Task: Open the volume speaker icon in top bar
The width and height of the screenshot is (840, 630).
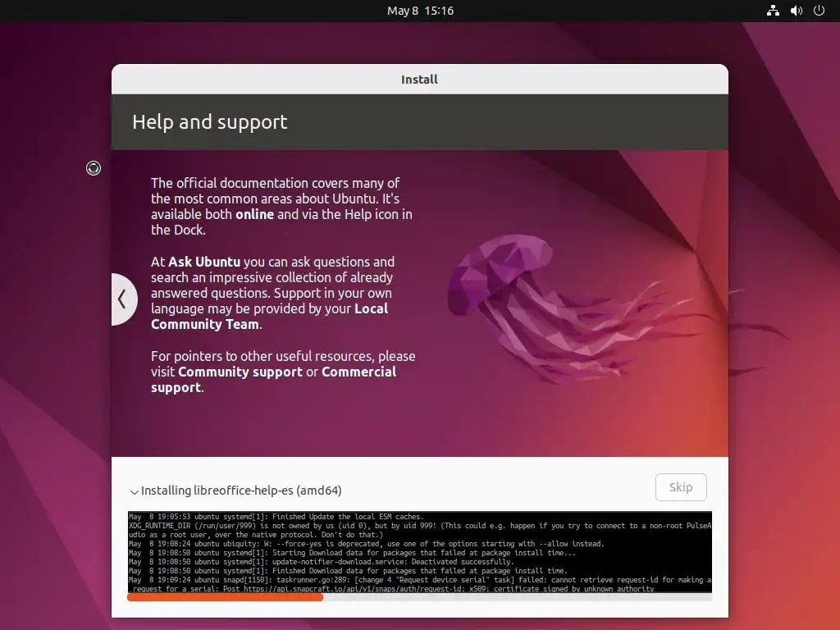Action: pyautogui.click(x=796, y=11)
